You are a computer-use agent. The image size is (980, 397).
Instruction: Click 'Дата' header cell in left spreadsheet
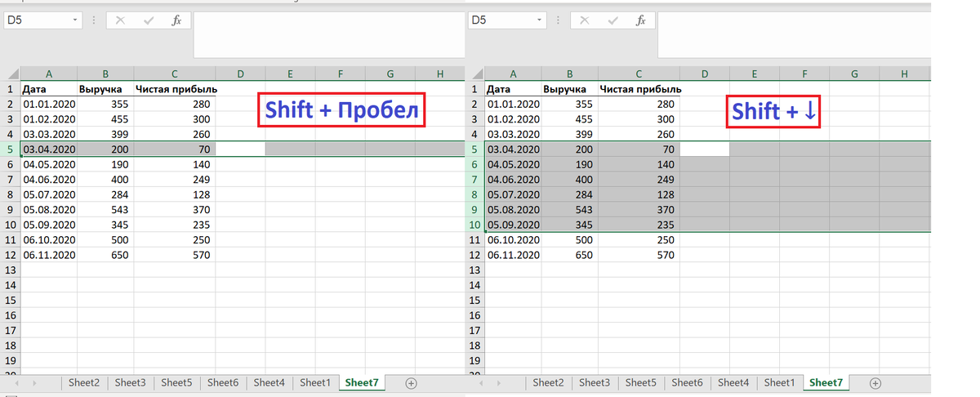pos(49,88)
